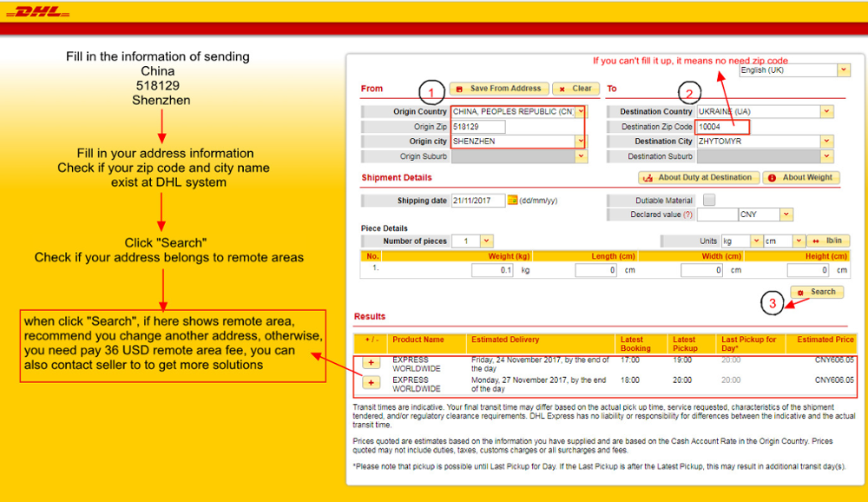Click the About Weight button
868x502 pixels.
click(801, 178)
